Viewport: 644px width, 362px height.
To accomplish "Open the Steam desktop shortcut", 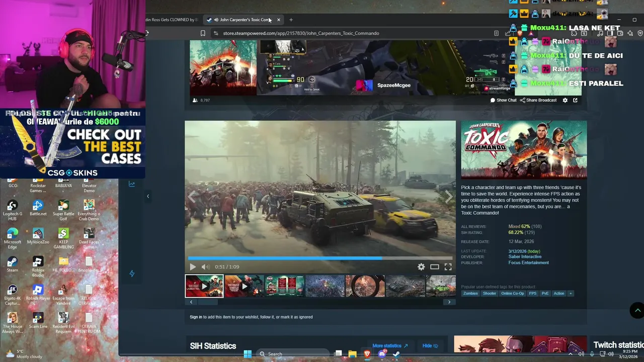I will [x=13, y=264].
